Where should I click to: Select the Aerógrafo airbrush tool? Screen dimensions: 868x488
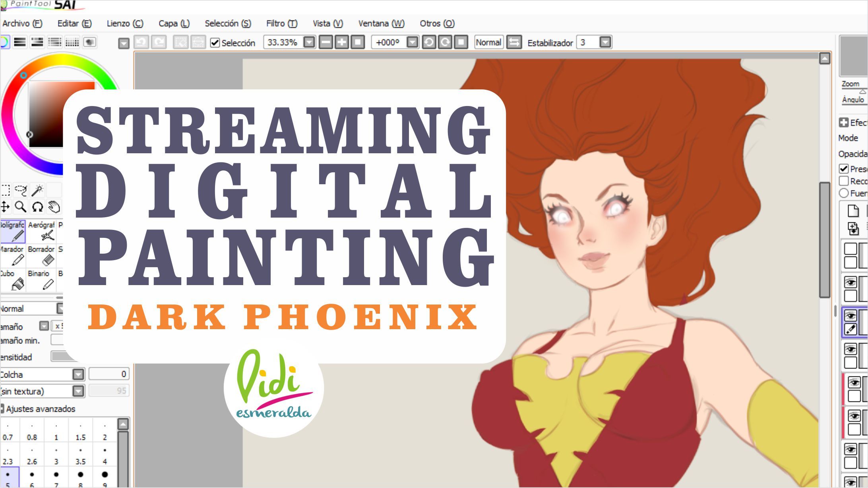coord(42,231)
